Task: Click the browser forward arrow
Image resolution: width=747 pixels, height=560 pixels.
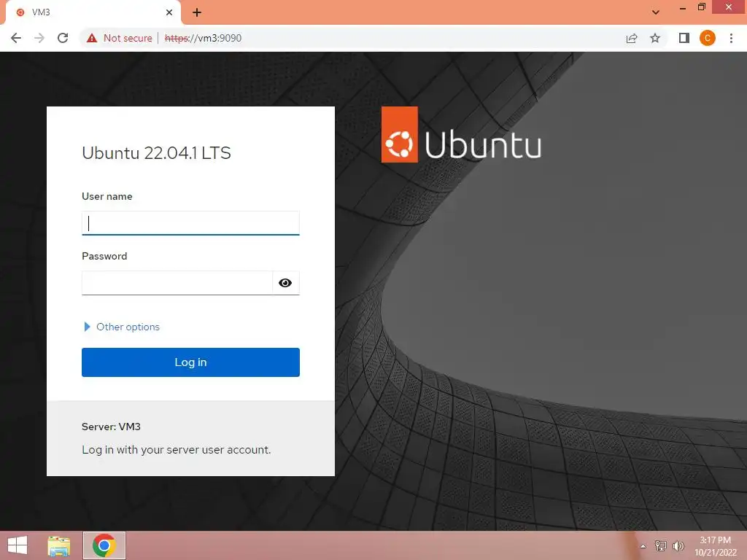Action: pos(39,38)
